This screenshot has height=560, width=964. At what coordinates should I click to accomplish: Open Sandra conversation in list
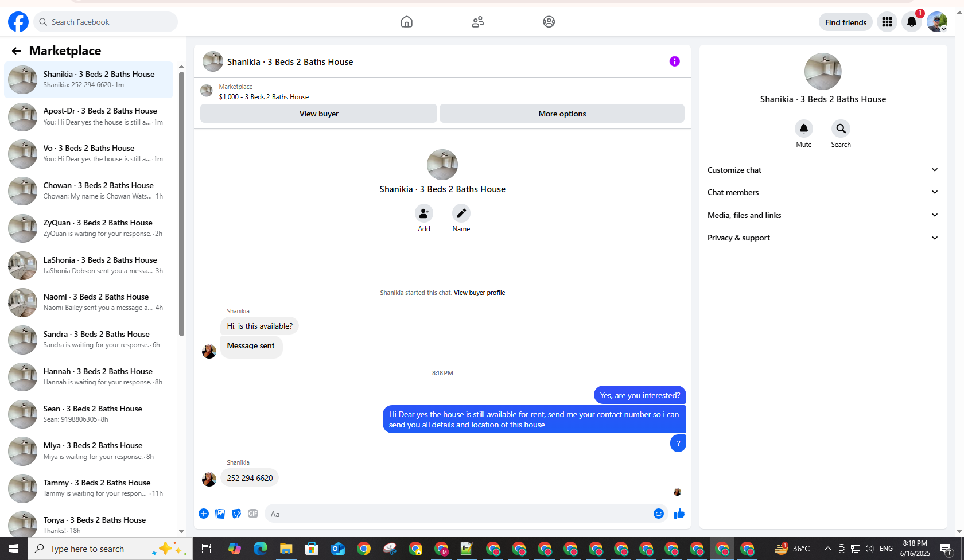tap(89, 340)
